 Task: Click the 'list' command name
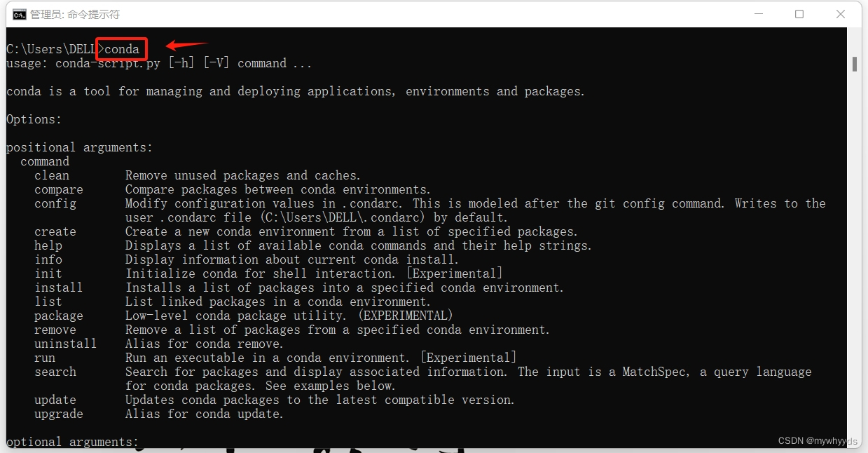[x=48, y=302]
